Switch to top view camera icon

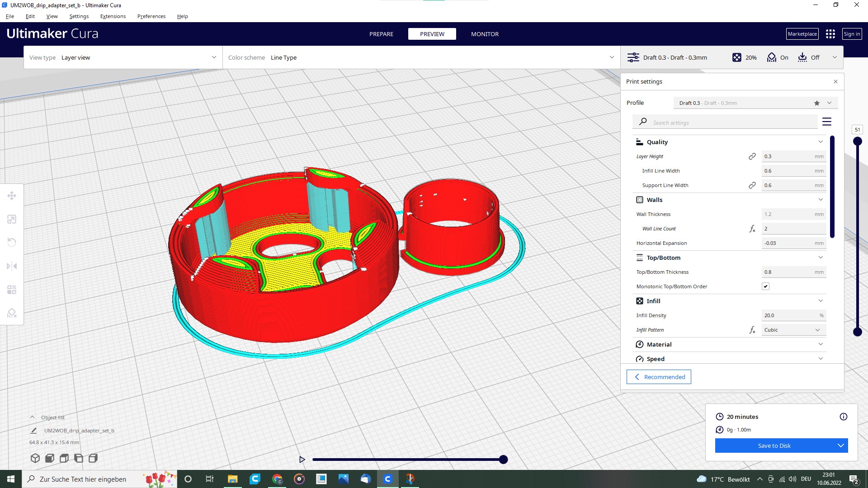pyautogui.click(x=64, y=458)
